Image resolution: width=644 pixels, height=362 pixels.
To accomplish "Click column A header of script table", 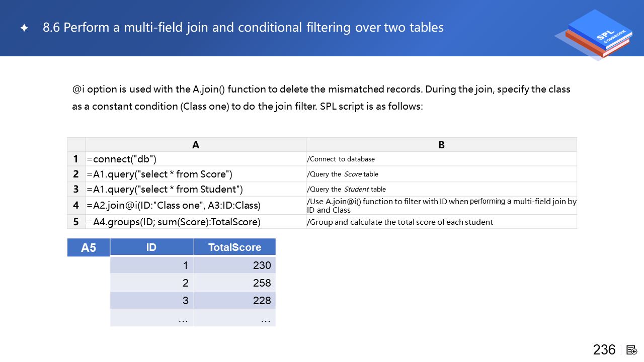I will pos(196,145).
